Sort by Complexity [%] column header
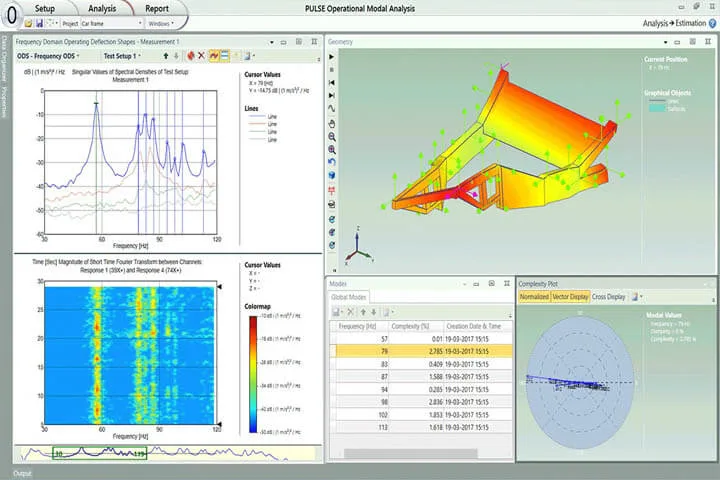Screen dimensions: 720x480 (416, 326)
